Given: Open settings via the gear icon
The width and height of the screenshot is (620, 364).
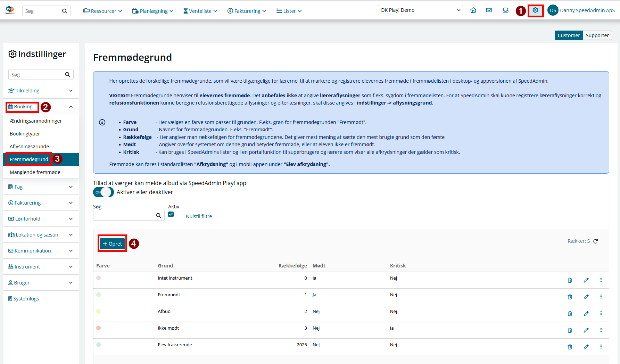Looking at the screenshot, I should tap(535, 10).
